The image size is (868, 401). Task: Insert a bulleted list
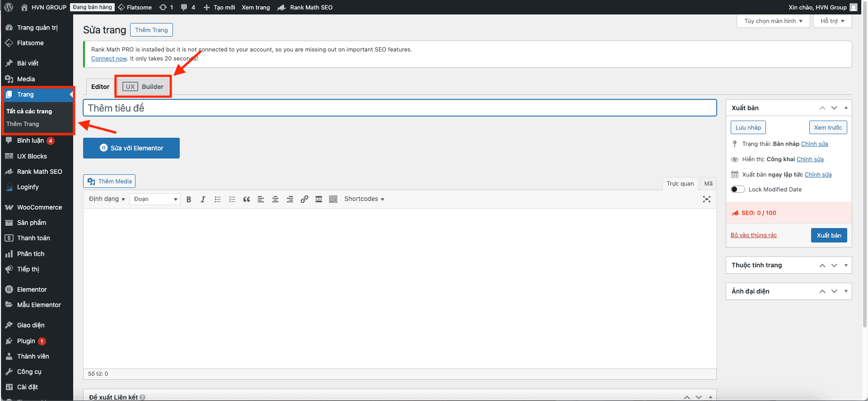[218, 199]
